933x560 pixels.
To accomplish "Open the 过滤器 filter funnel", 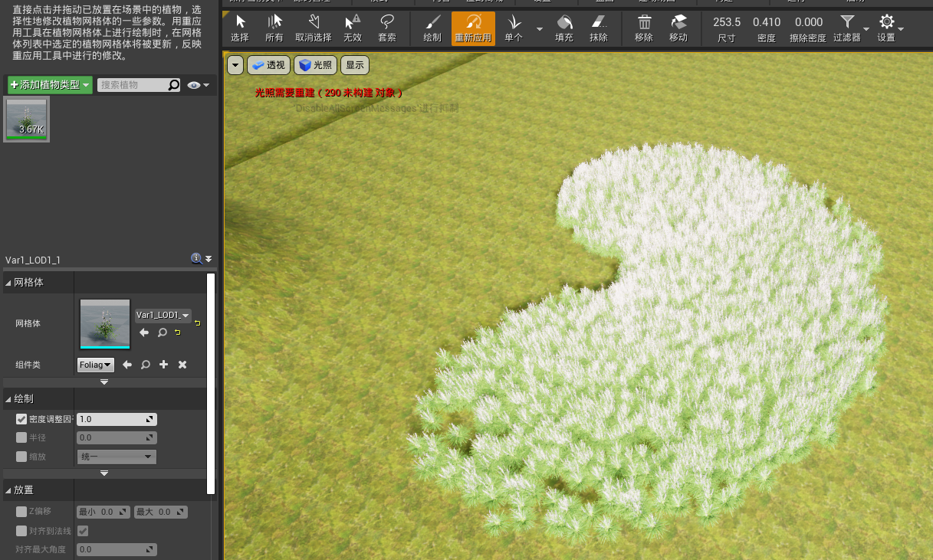I will [847, 28].
